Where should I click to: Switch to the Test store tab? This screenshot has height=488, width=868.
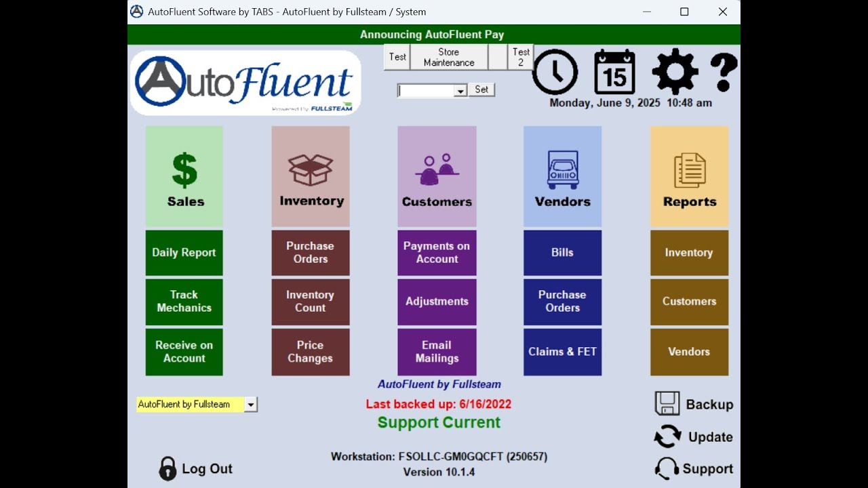[x=397, y=57]
